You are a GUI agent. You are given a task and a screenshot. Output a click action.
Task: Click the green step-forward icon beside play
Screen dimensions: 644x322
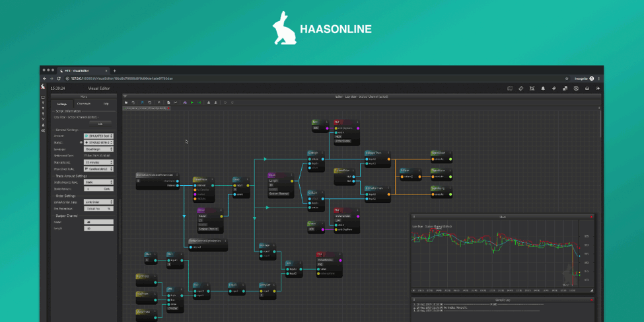[x=199, y=102]
